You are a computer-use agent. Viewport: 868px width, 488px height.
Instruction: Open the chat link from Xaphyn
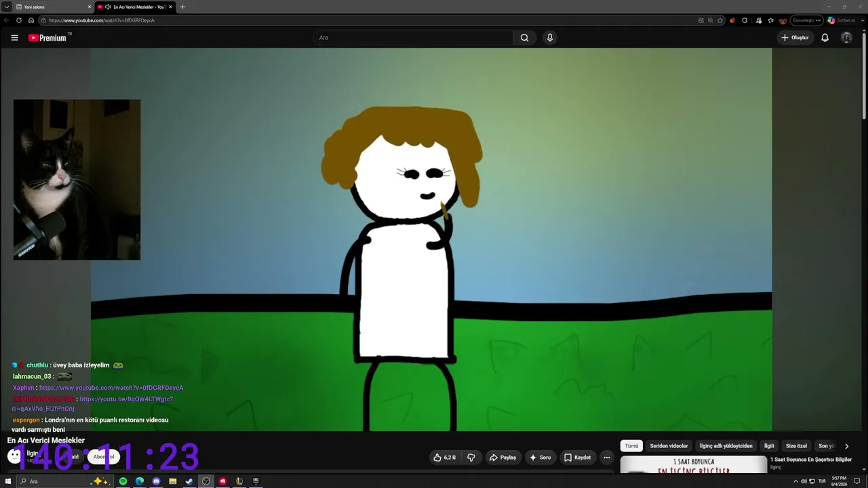(x=111, y=388)
